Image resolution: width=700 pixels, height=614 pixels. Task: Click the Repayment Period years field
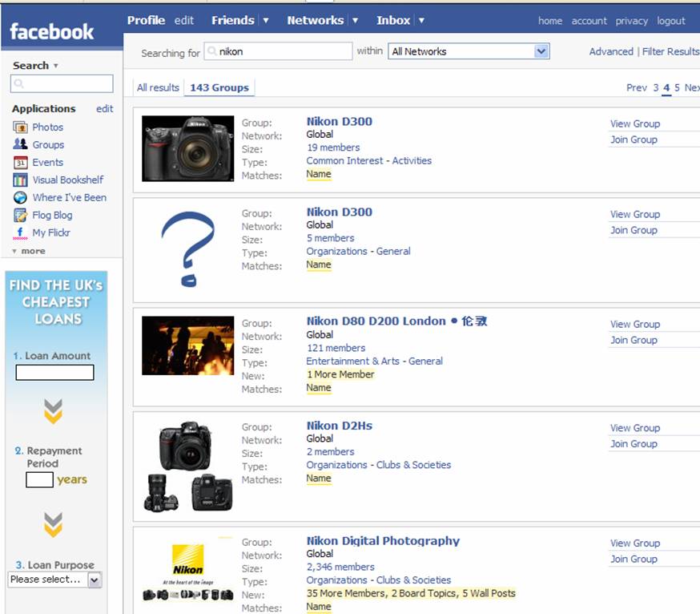point(40,479)
